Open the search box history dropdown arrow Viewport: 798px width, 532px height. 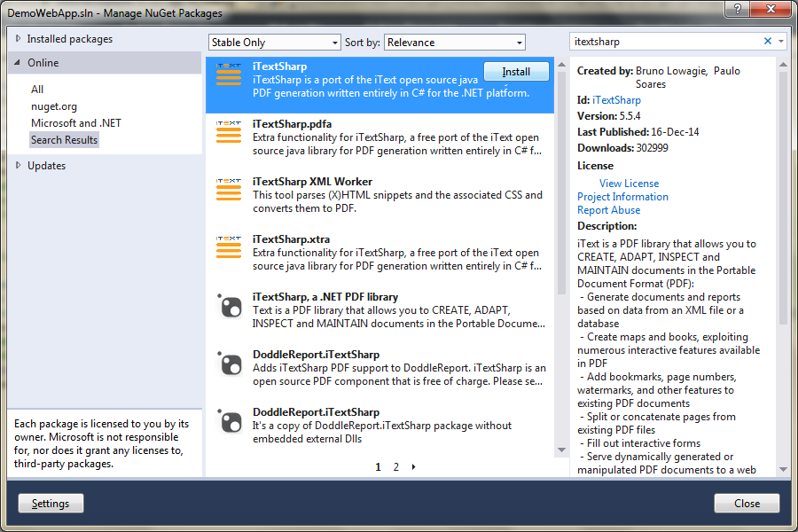pyautogui.click(x=780, y=42)
